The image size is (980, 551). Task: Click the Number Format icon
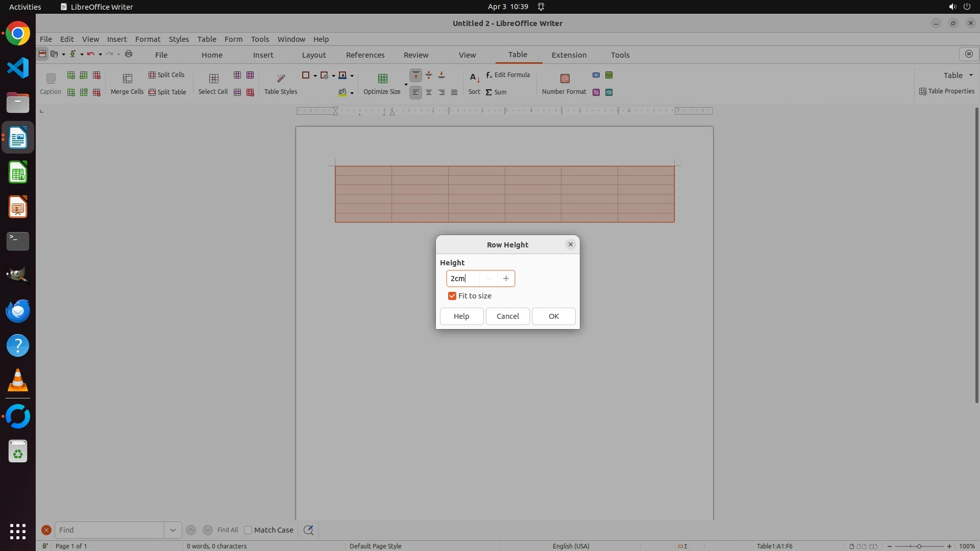(564, 79)
